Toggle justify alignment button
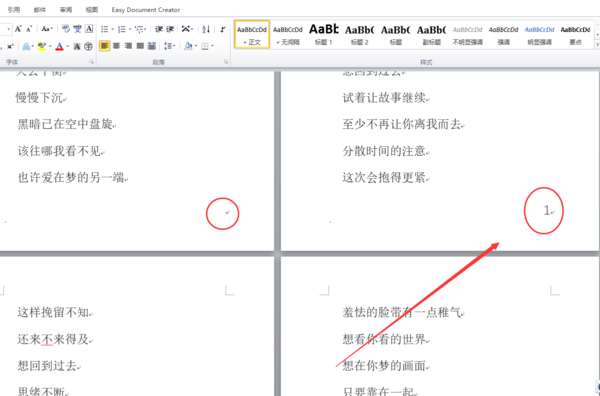This screenshot has height=396, width=600. (140, 46)
